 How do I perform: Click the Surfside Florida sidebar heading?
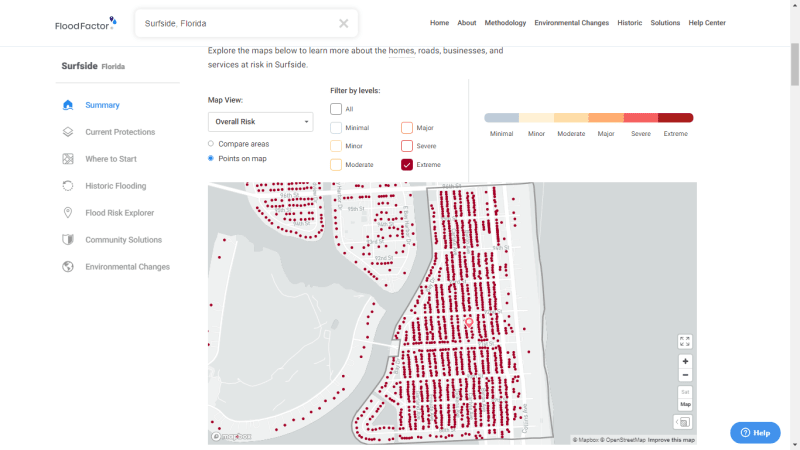[x=93, y=66]
